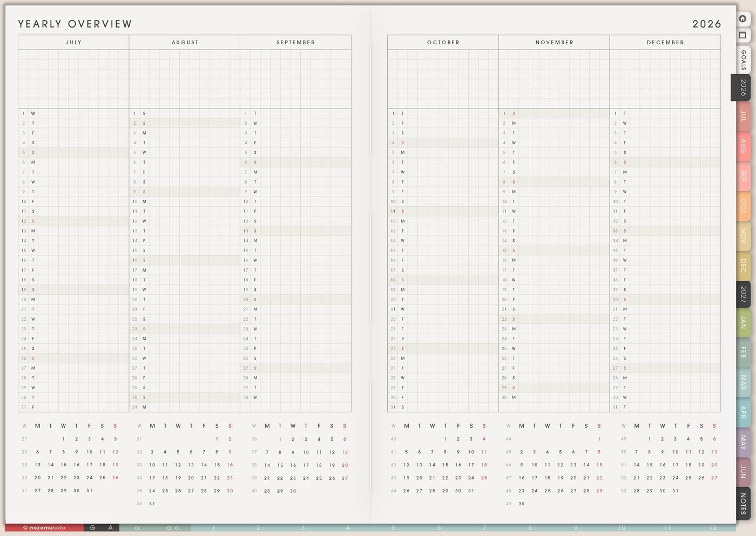
Task: Jump to the NOV side tab
Action: [x=744, y=236]
